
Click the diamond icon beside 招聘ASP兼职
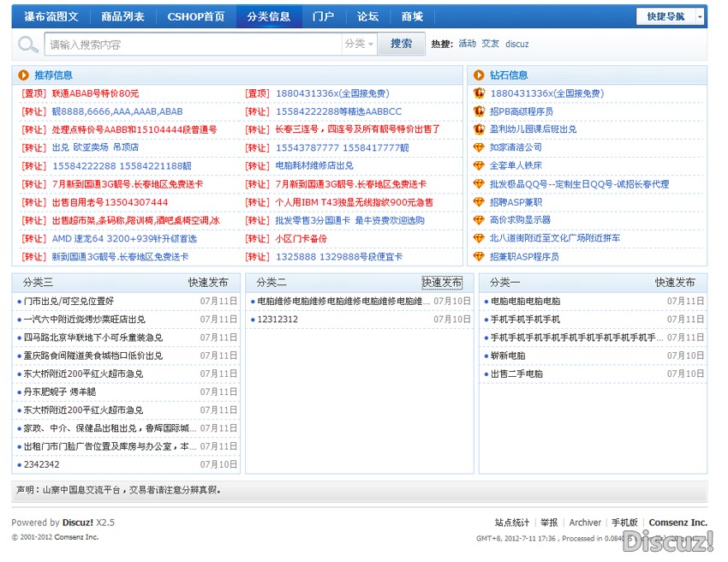480,202
